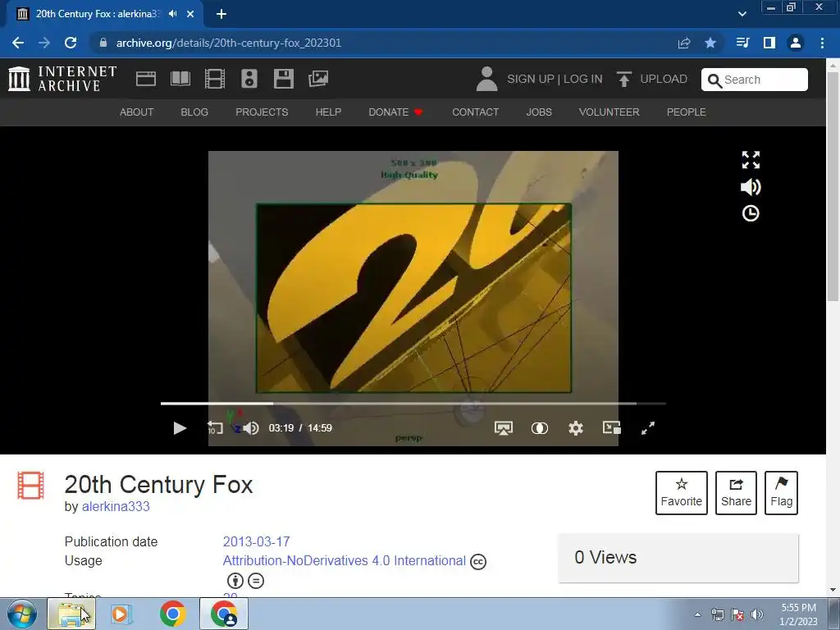Play the video
This screenshot has width=840, height=630.
(180, 428)
